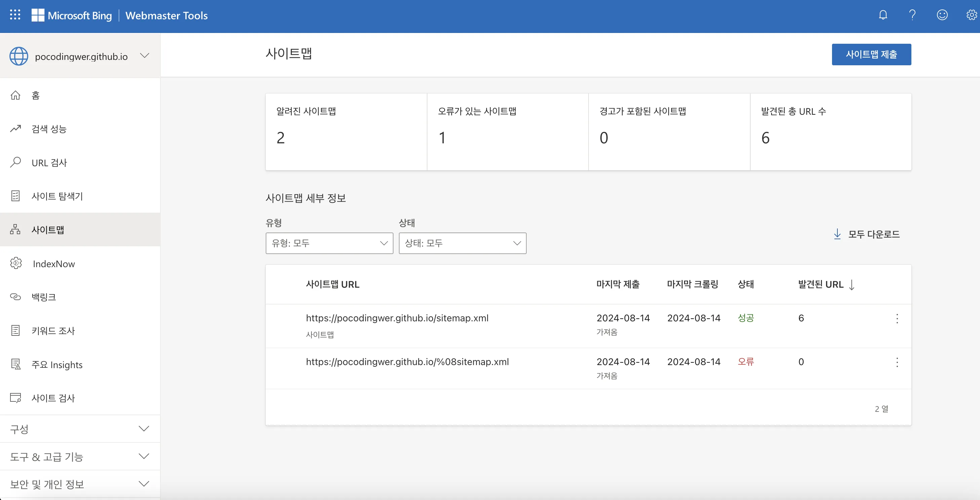Open the 유형: 모두 dropdown

(x=329, y=243)
